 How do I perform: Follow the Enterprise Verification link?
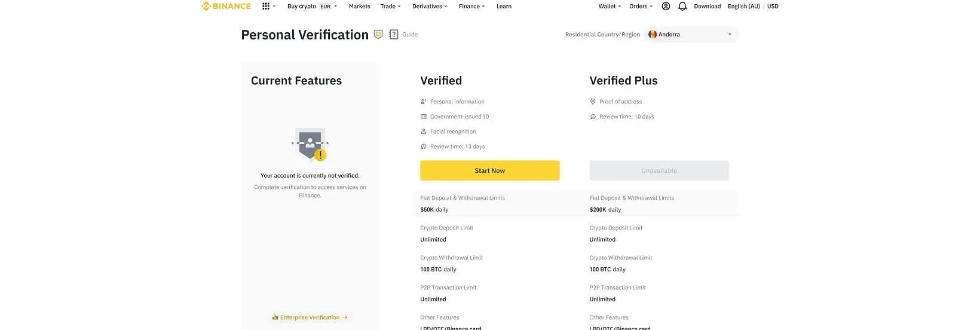pos(310,317)
